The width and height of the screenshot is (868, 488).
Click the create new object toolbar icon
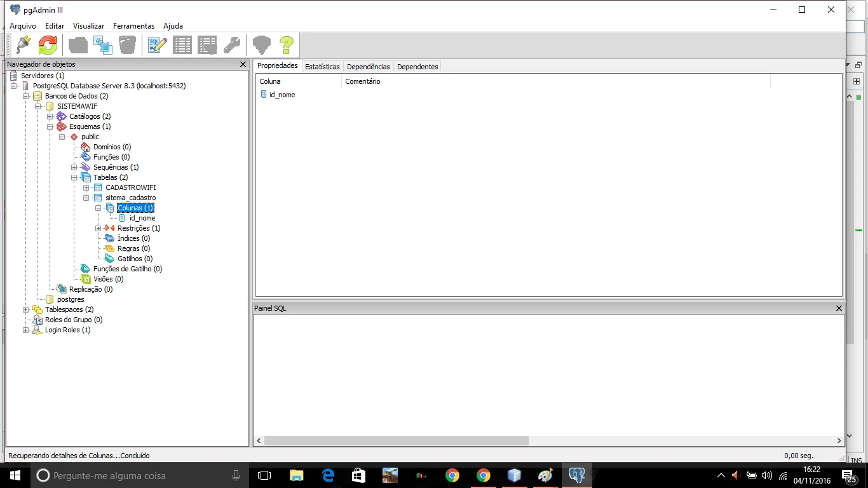coord(102,44)
